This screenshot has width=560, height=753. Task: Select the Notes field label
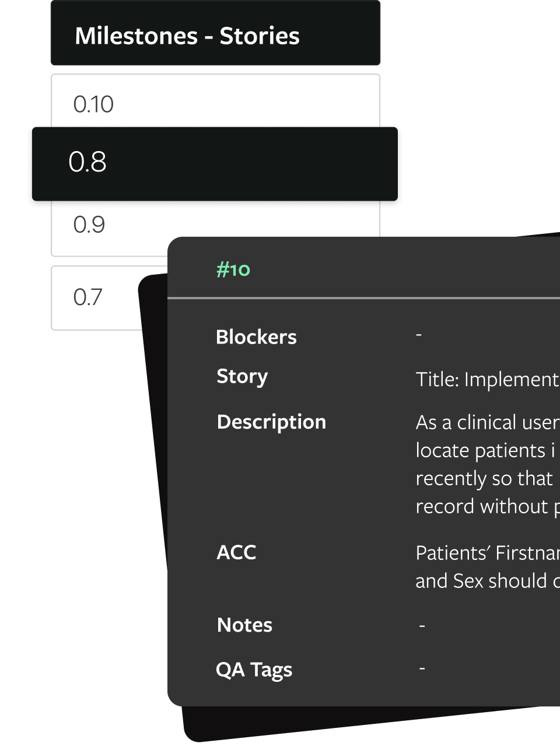(244, 625)
